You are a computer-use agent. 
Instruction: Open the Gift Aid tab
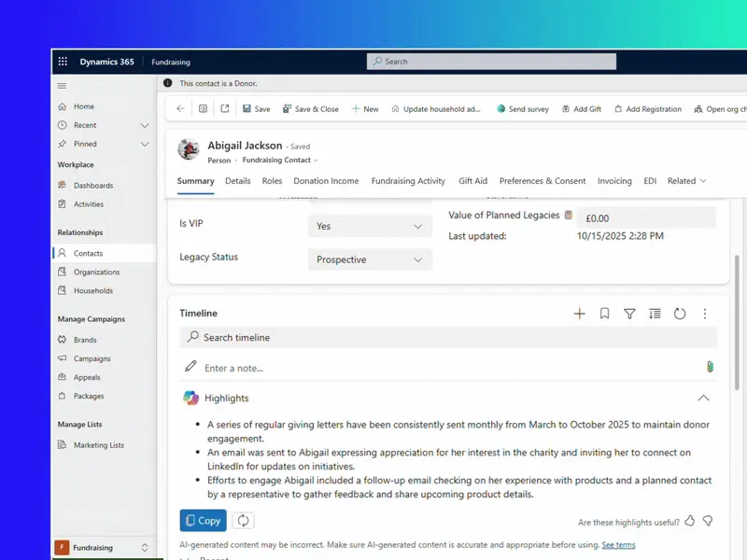tap(472, 181)
